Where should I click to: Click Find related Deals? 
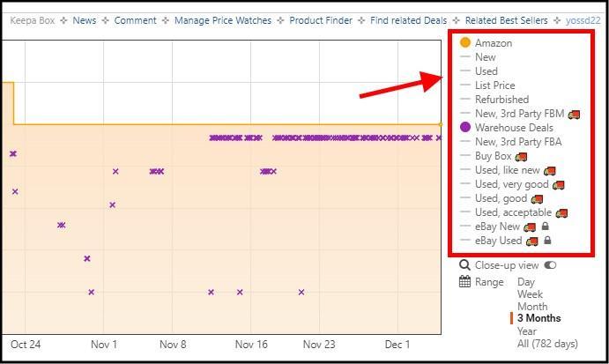pyautogui.click(x=409, y=20)
